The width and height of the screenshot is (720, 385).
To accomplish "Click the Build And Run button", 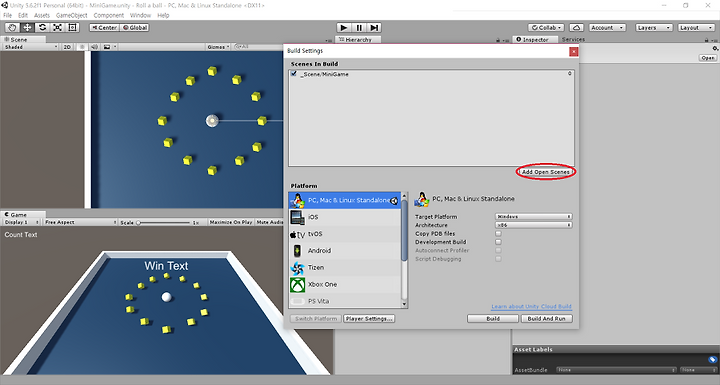I will pyautogui.click(x=546, y=318).
